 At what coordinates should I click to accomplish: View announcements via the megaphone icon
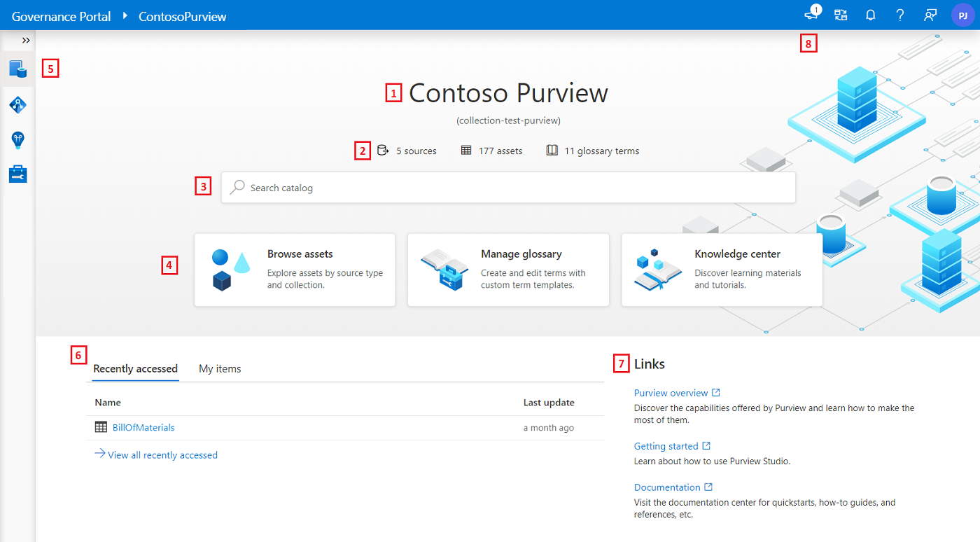pyautogui.click(x=810, y=15)
